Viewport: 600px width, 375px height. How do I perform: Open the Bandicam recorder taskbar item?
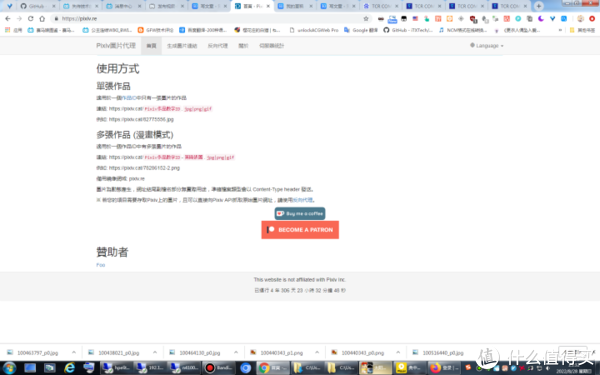[x=218, y=368]
